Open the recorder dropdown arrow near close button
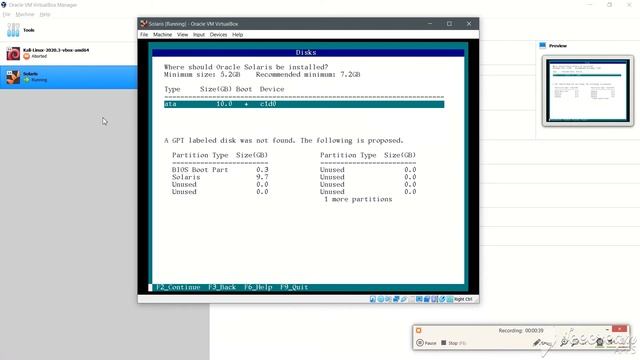Viewport: 640px width, 360px height. 607,329
